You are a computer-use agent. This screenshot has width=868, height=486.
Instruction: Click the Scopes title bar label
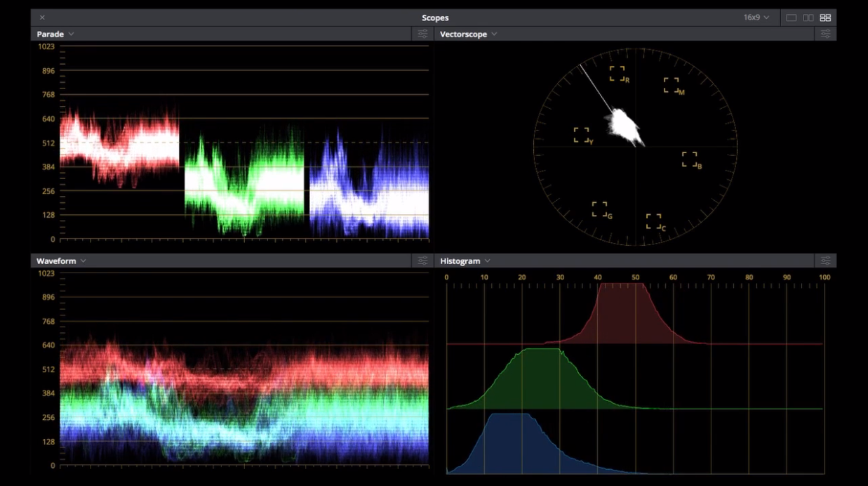[x=434, y=17]
